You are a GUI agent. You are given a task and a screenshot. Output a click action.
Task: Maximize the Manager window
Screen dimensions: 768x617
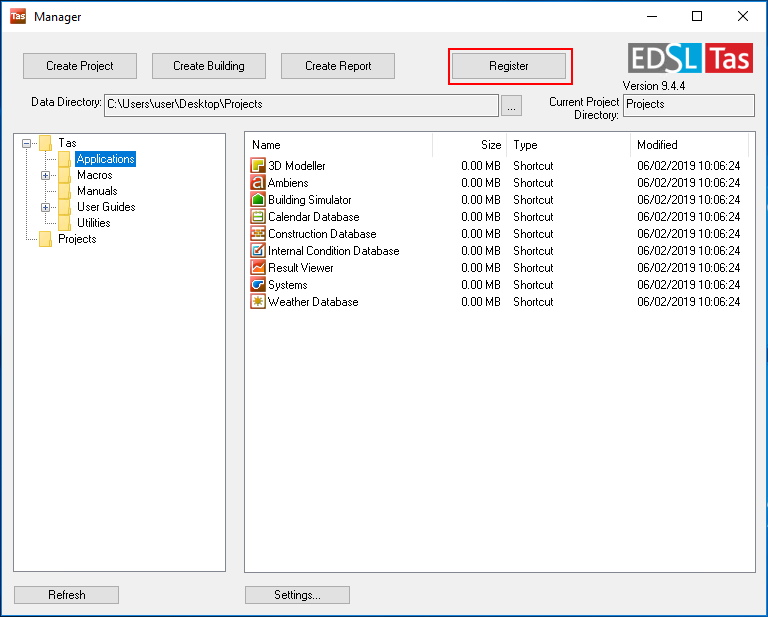pos(697,16)
